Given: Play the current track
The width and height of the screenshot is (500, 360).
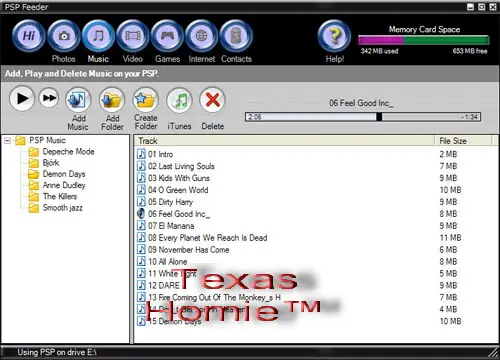Looking at the screenshot, I should 22,98.
